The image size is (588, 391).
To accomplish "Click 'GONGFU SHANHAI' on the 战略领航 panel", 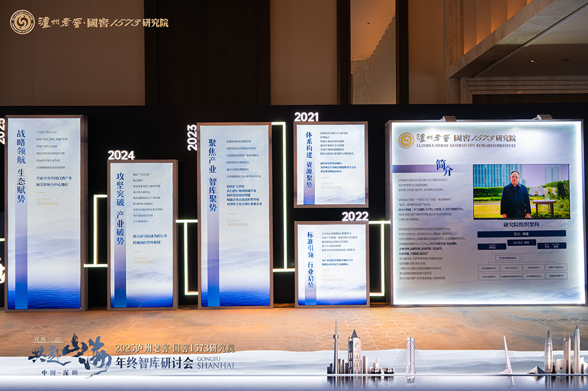I will tap(47, 202).
